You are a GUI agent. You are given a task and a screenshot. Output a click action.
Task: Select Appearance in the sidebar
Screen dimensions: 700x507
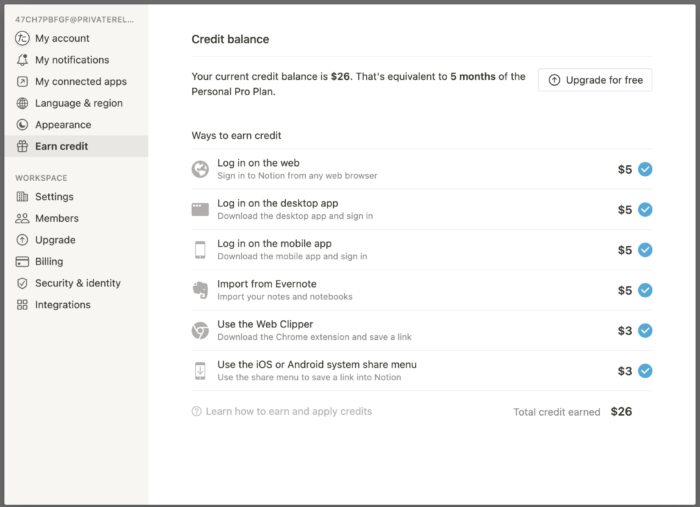pos(62,125)
